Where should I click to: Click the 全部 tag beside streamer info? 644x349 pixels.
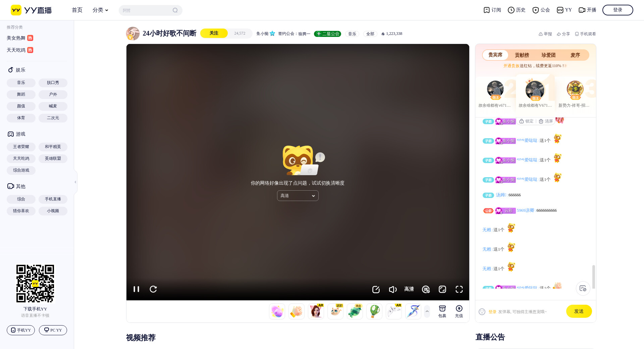(370, 34)
